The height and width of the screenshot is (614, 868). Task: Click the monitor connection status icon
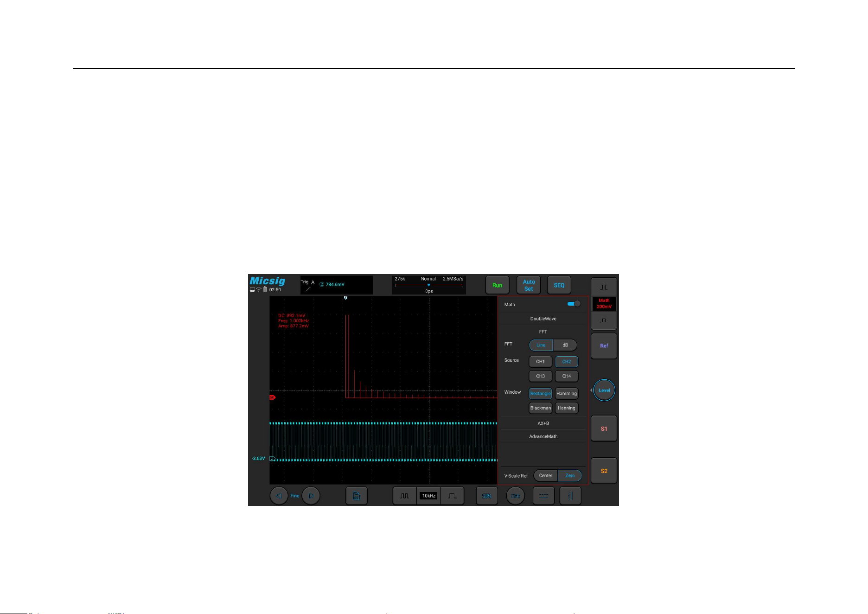tap(252, 289)
